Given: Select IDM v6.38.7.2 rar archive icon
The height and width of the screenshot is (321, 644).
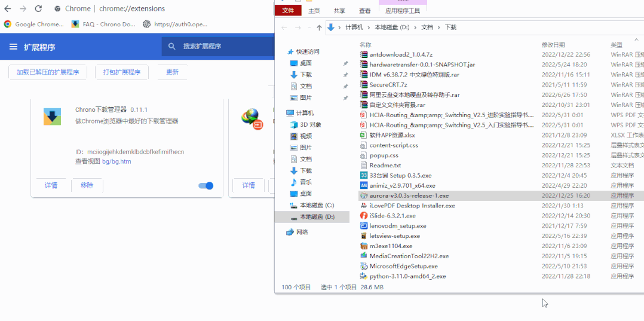Looking at the screenshot, I should click(363, 74).
